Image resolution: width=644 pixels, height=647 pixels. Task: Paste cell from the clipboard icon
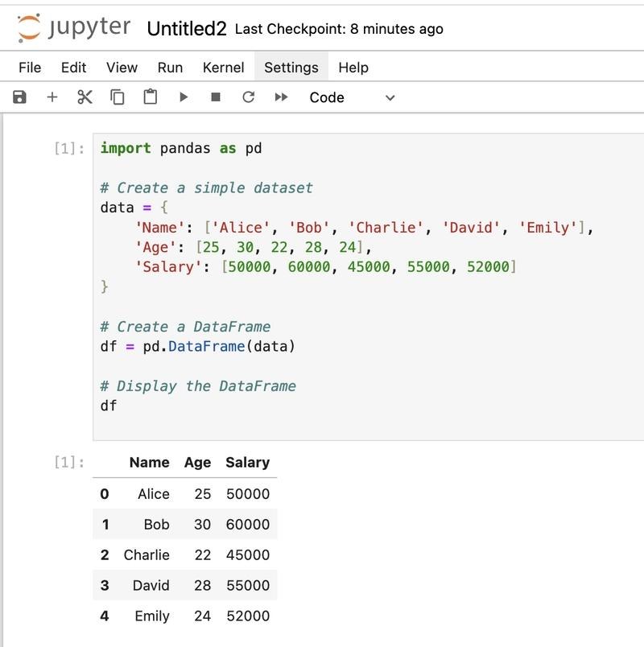coord(151,97)
